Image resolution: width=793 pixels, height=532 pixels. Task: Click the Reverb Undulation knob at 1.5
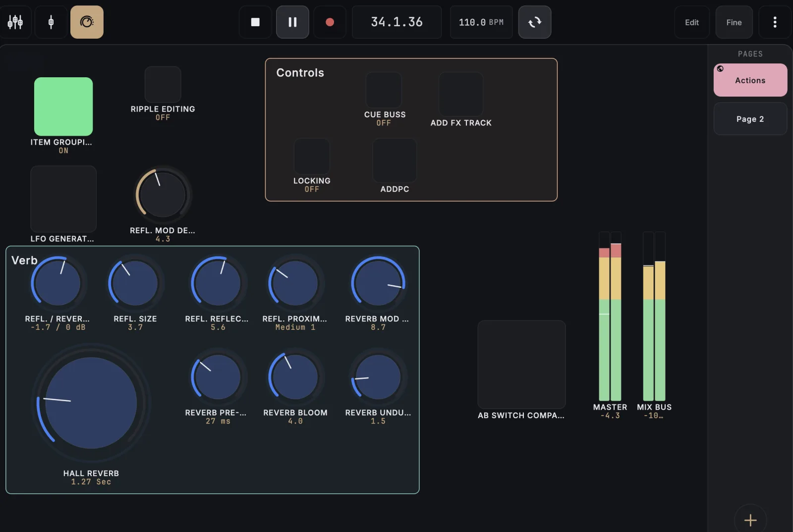(x=378, y=376)
